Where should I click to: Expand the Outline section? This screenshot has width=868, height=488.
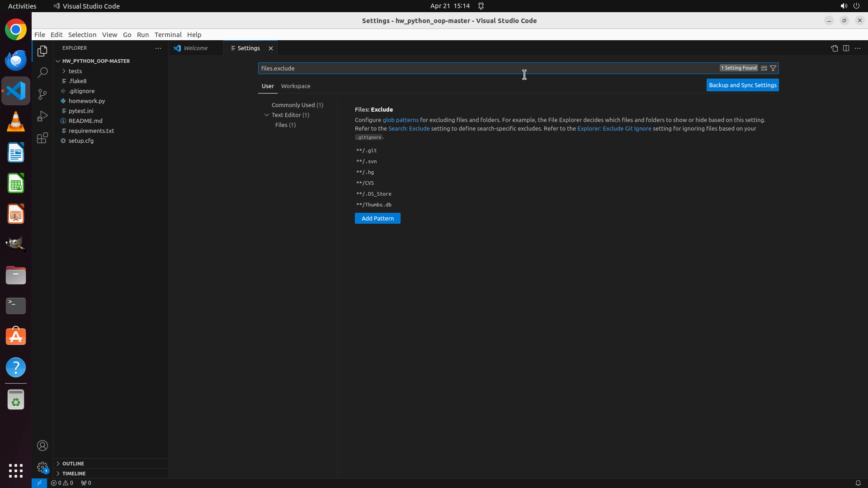[73, 464]
